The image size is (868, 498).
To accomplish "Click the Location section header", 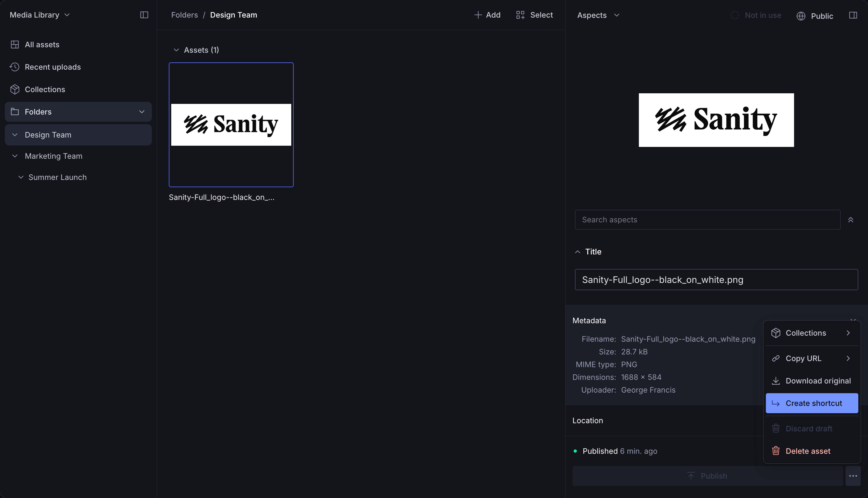I will pyautogui.click(x=588, y=421).
